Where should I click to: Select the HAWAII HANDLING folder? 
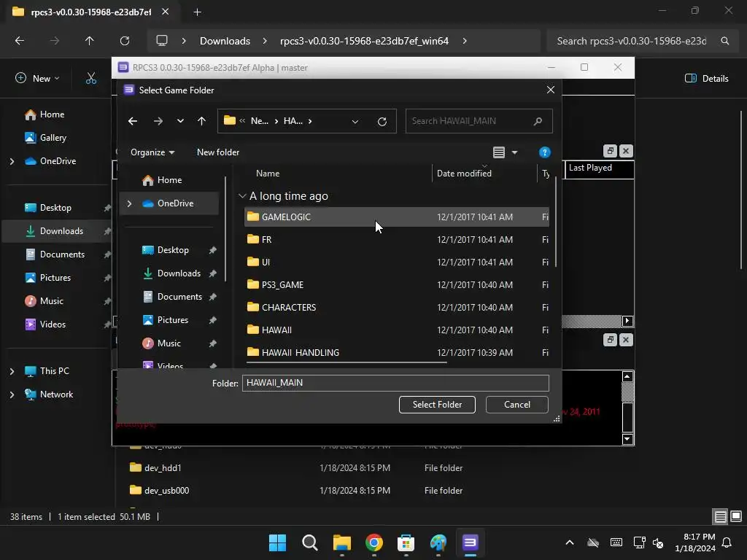(396, 352)
